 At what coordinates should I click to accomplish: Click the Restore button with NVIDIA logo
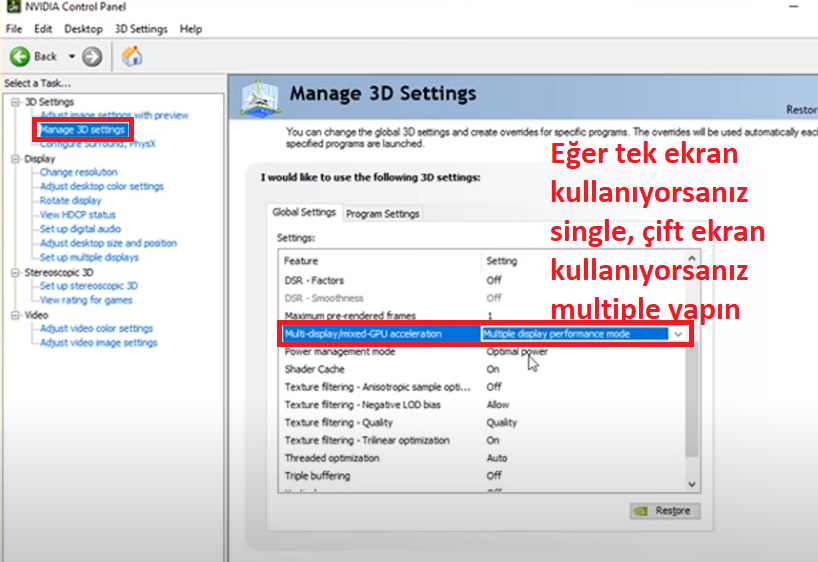(665, 511)
